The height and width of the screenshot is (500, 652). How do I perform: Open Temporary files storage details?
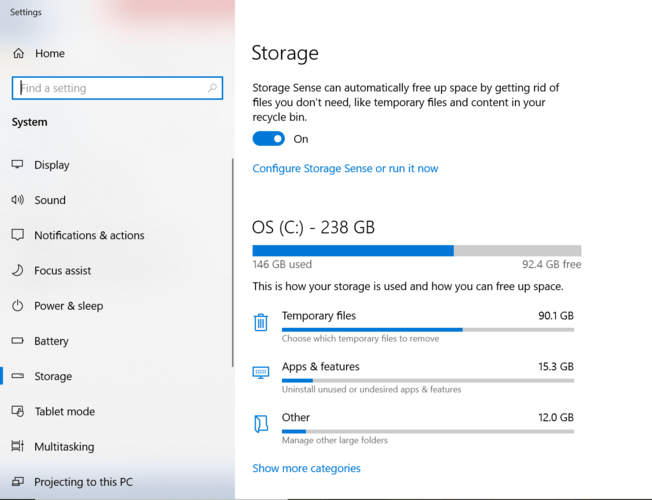tap(318, 316)
